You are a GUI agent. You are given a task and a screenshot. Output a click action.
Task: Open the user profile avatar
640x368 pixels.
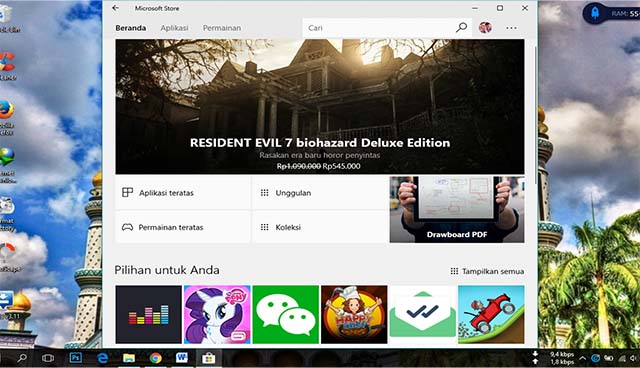485,28
